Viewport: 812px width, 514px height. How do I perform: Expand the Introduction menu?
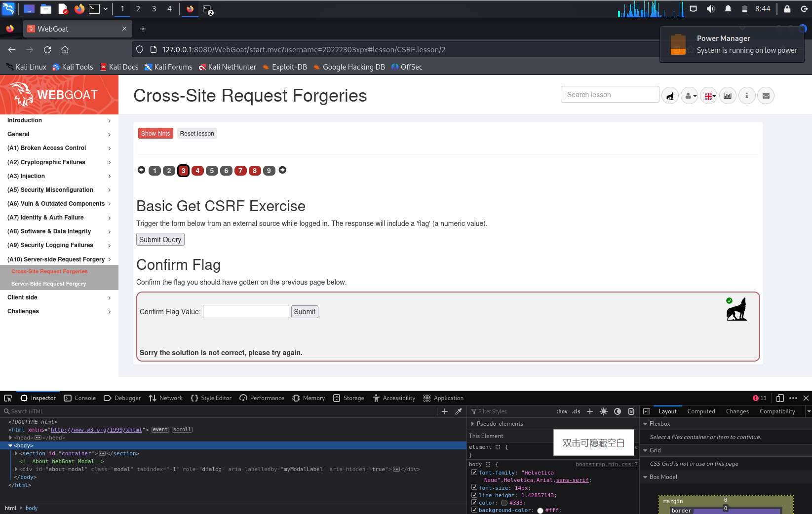[59, 120]
